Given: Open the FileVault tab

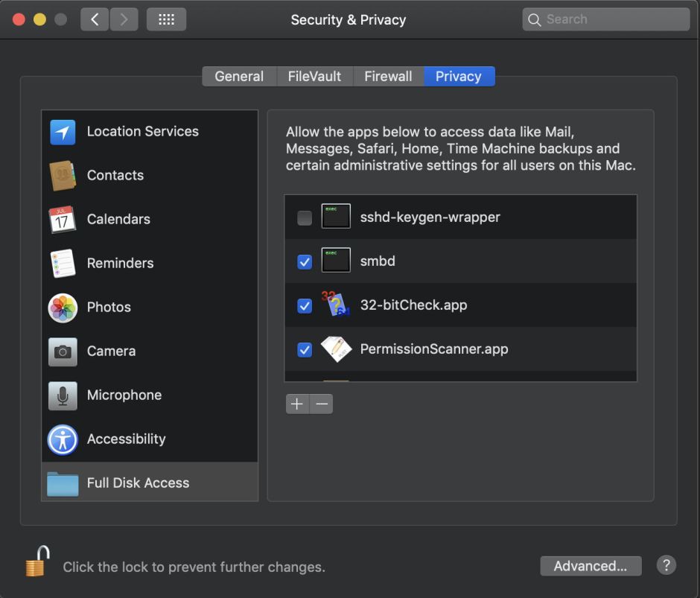Looking at the screenshot, I should click(314, 77).
